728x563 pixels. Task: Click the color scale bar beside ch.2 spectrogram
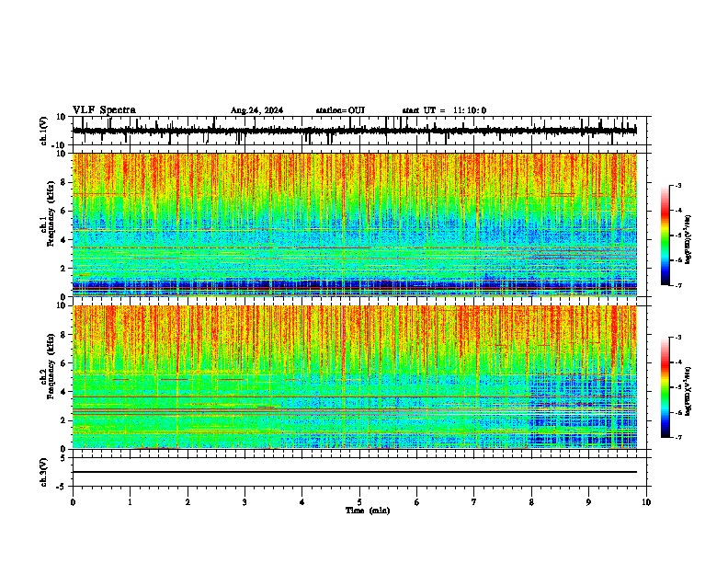pyautogui.click(x=665, y=387)
